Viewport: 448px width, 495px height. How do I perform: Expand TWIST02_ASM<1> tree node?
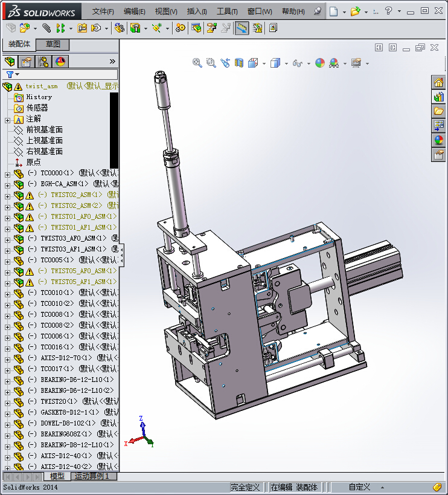pos(8,196)
